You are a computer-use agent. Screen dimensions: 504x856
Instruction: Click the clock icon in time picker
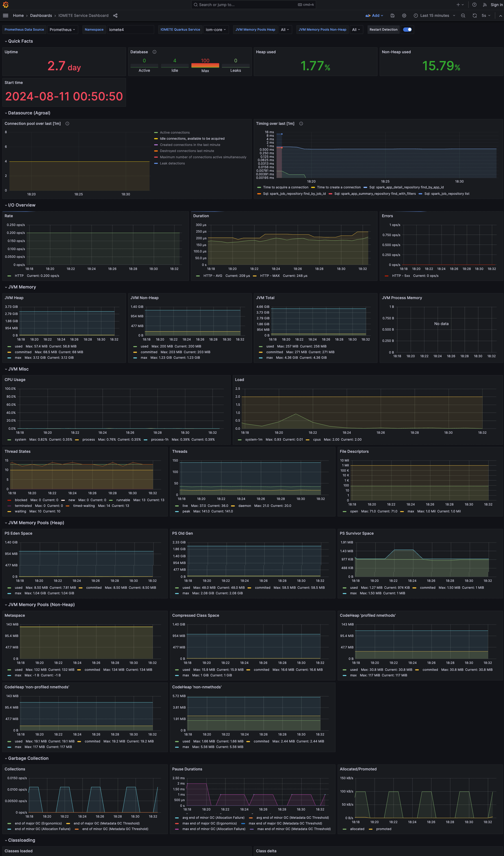pyautogui.click(x=416, y=16)
